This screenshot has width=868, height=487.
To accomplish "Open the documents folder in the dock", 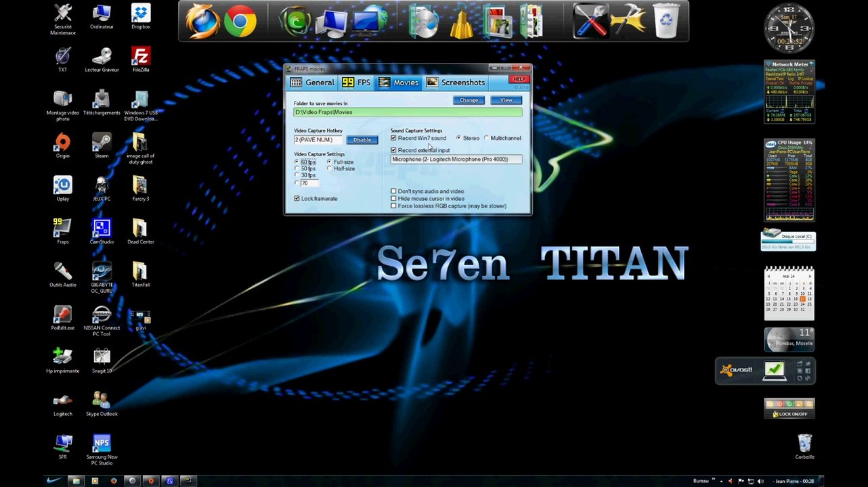I will [531, 22].
